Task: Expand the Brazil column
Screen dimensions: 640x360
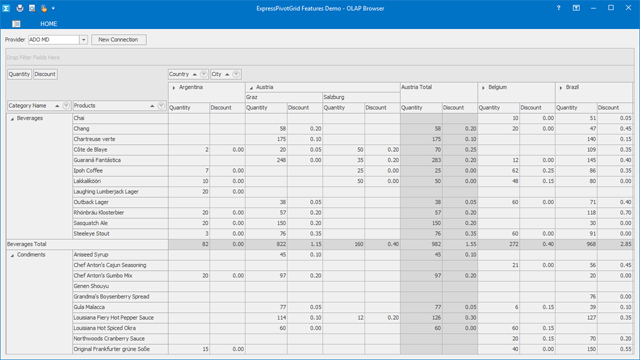Action: click(x=561, y=88)
